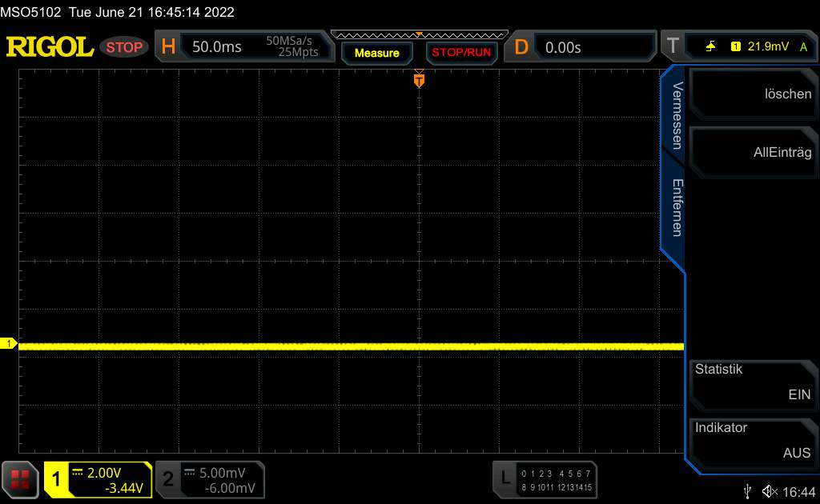Open the logic analyzer L digital channels
This screenshot has height=504, width=820.
pos(545,479)
